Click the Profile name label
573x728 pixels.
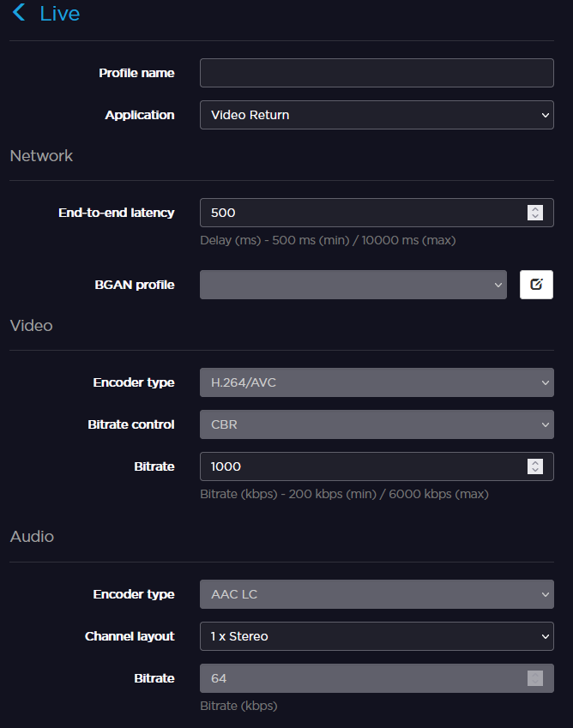click(136, 73)
